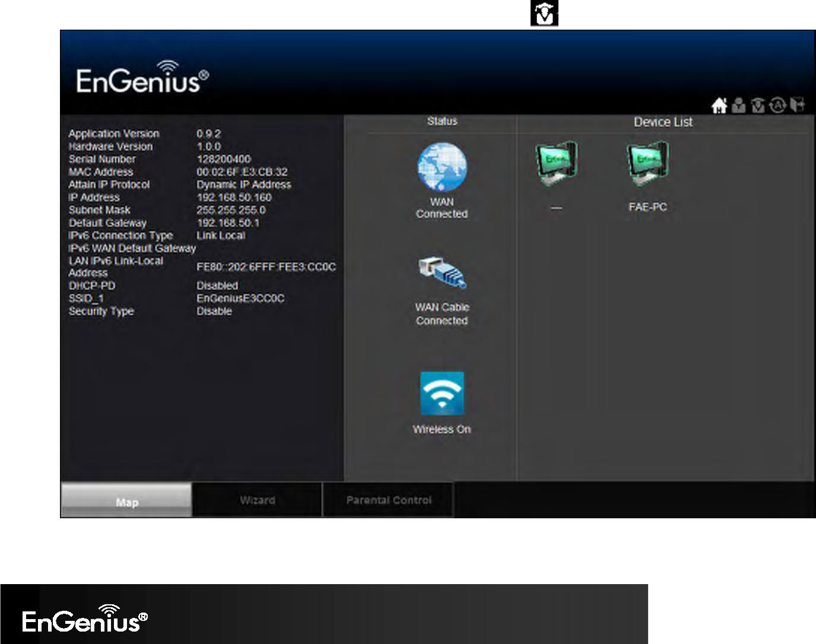Click the WAN cable plug icon

pyautogui.click(x=442, y=273)
